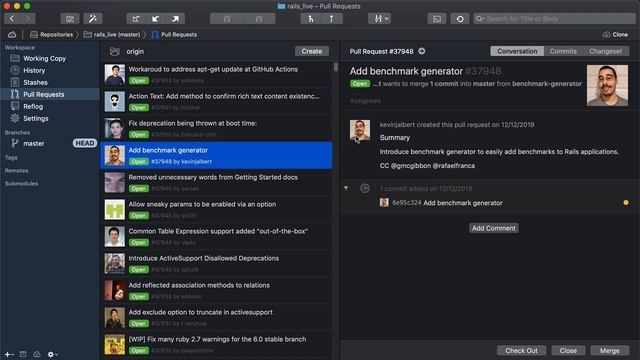Open the git-flow dropdown in toolbar
Viewport: 640px width, 360px height.
tap(380, 19)
